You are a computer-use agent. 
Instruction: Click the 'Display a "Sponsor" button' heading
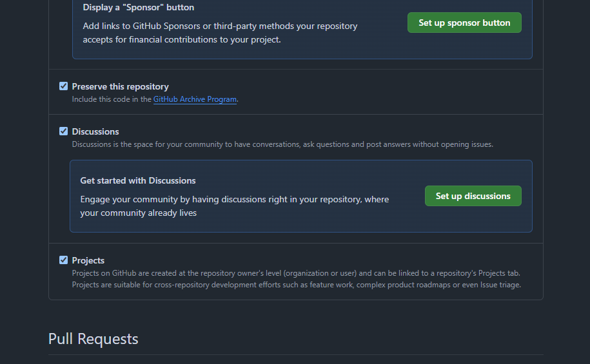point(139,8)
